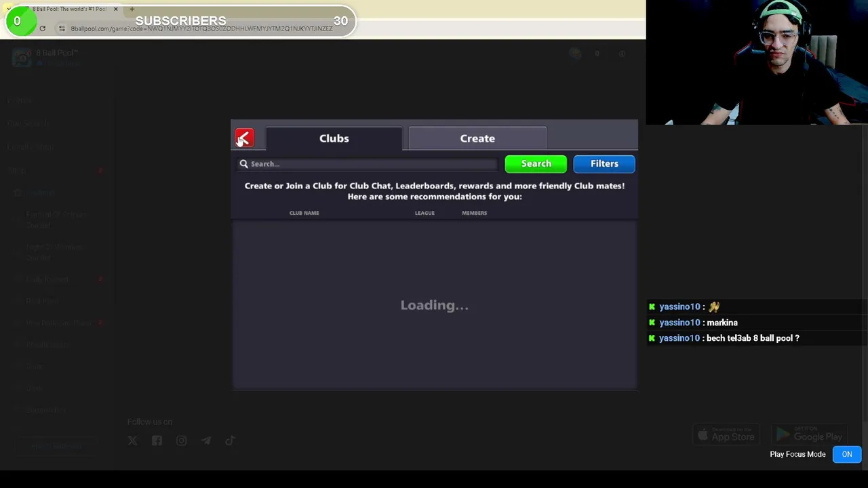Click the 8 Ball Pool game logo
This screenshot has height=488, width=868.
22,58
